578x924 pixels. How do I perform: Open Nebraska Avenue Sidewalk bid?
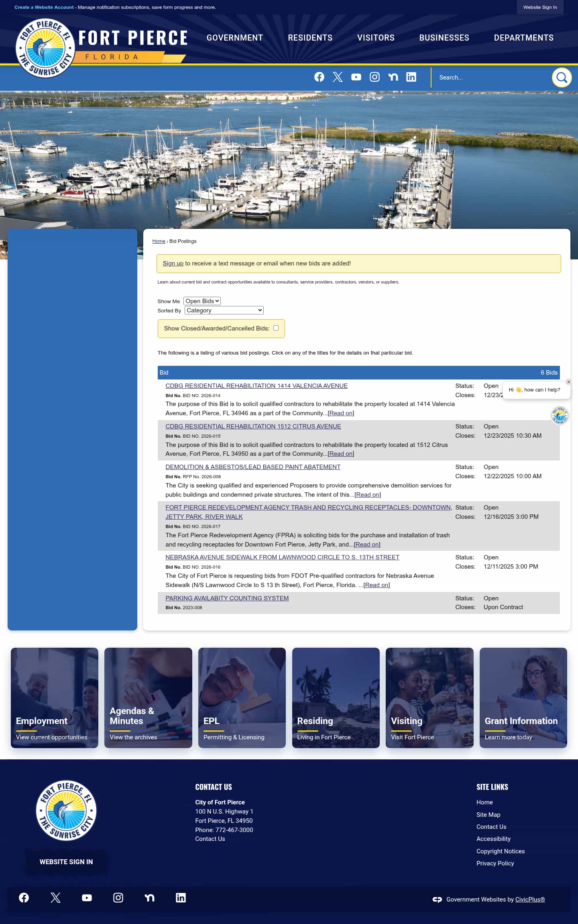tap(282, 557)
